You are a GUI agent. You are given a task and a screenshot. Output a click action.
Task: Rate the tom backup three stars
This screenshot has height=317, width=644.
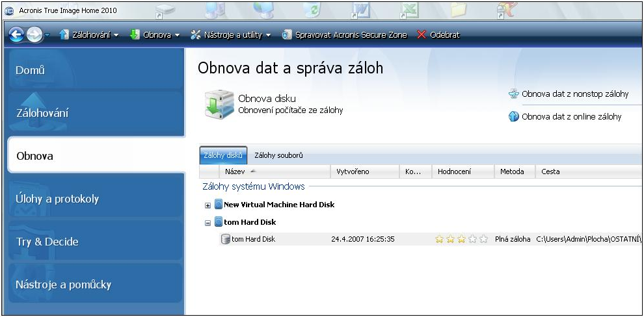pos(462,239)
